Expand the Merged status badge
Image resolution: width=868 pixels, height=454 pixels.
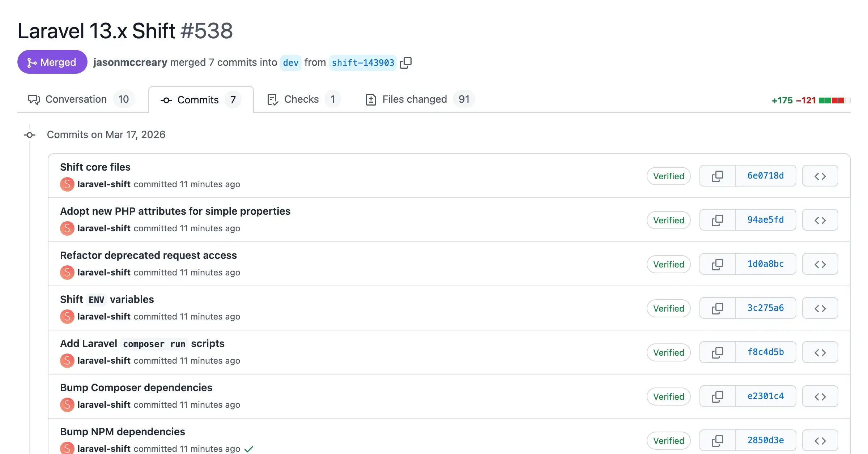(x=52, y=62)
